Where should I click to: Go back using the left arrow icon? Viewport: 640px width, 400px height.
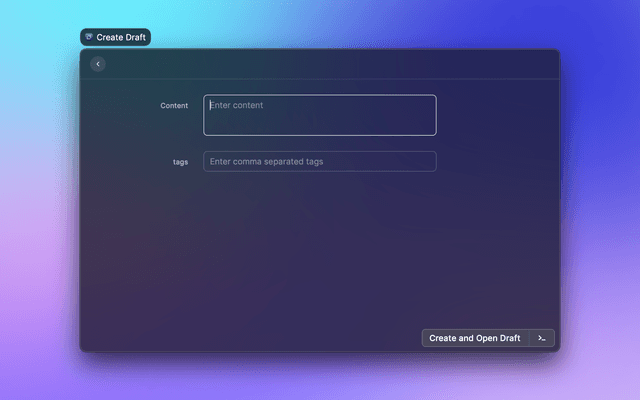[x=98, y=64]
